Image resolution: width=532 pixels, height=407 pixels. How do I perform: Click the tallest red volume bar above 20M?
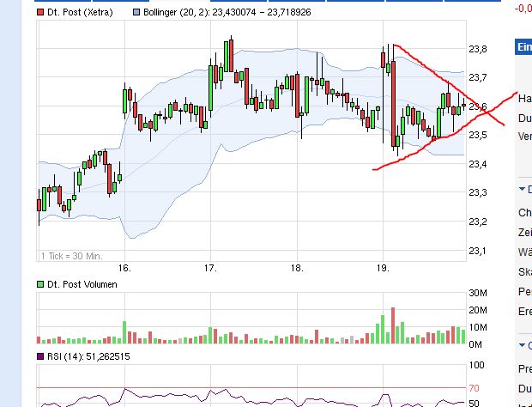coord(393,325)
